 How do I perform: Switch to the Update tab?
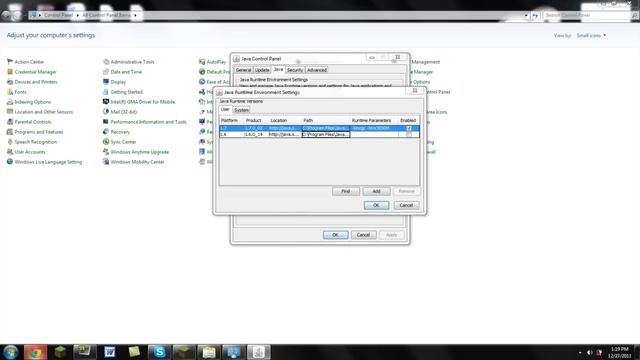click(262, 70)
